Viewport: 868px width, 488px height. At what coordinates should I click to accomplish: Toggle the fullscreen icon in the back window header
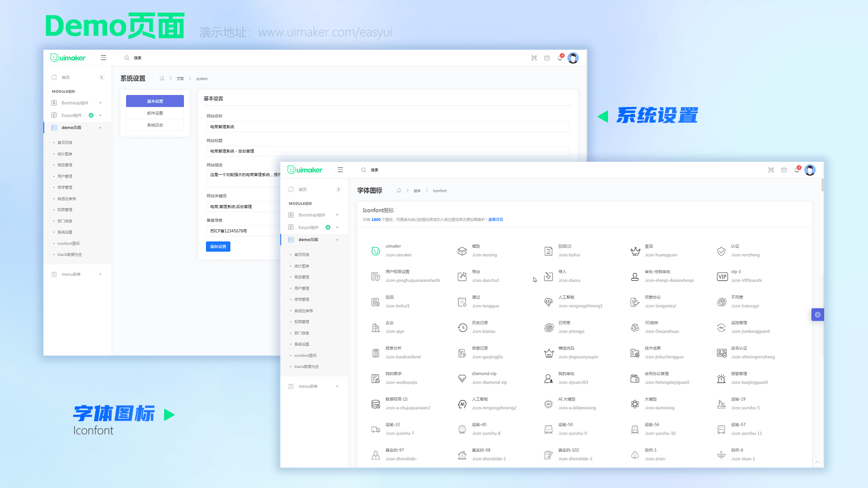[534, 58]
